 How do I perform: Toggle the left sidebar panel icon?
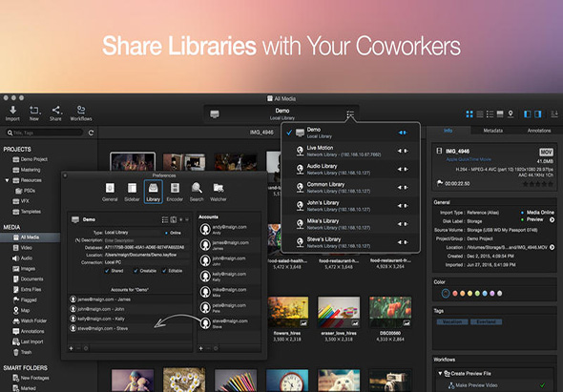(x=528, y=114)
